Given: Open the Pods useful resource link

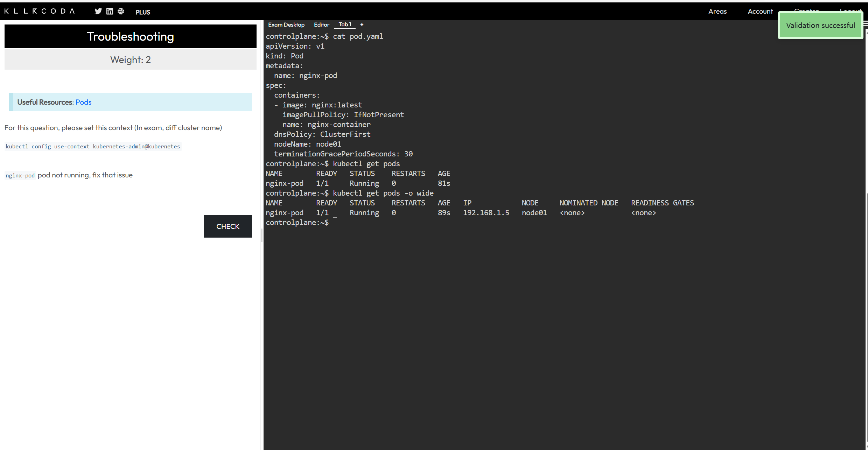Looking at the screenshot, I should pos(83,102).
